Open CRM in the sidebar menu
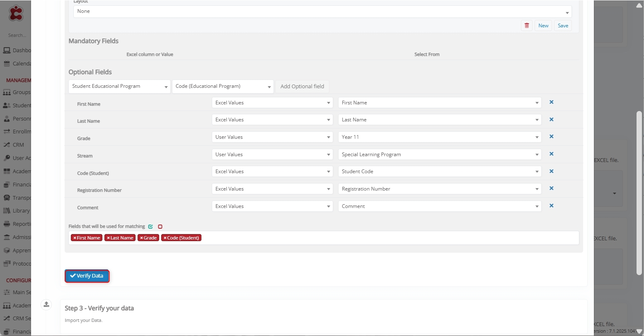 tap(18, 145)
